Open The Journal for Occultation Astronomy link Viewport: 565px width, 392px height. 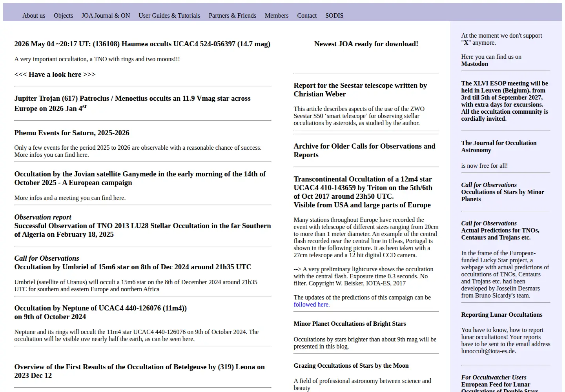(499, 147)
